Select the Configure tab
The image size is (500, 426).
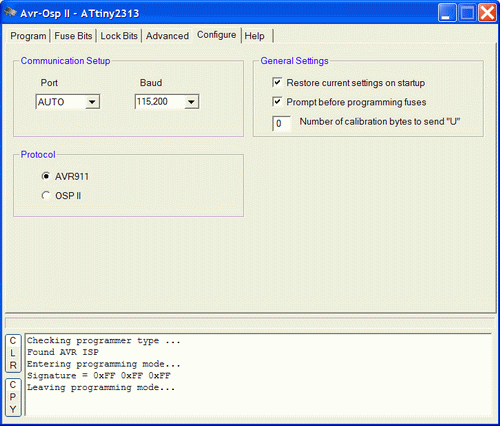[x=216, y=35]
